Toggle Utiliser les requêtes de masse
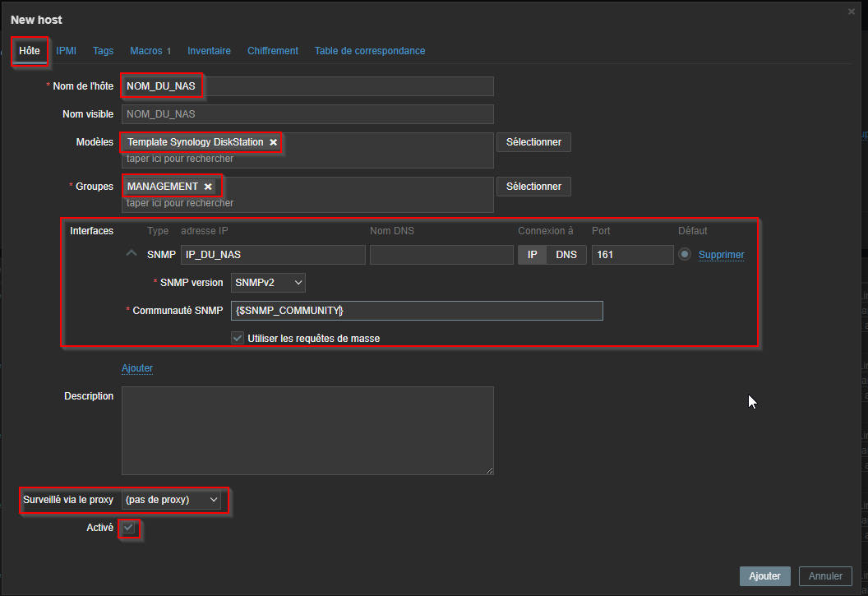Screen dimensions: 868x596 [237, 337]
